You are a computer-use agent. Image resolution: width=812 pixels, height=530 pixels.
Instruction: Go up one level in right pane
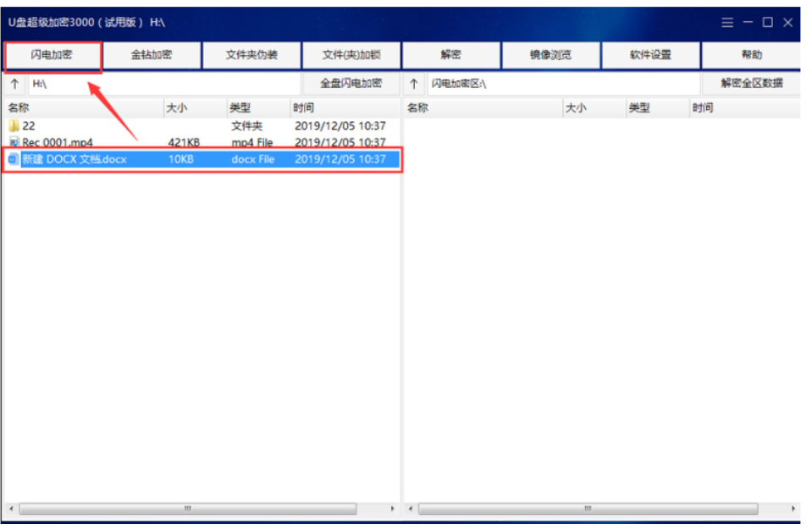[414, 84]
